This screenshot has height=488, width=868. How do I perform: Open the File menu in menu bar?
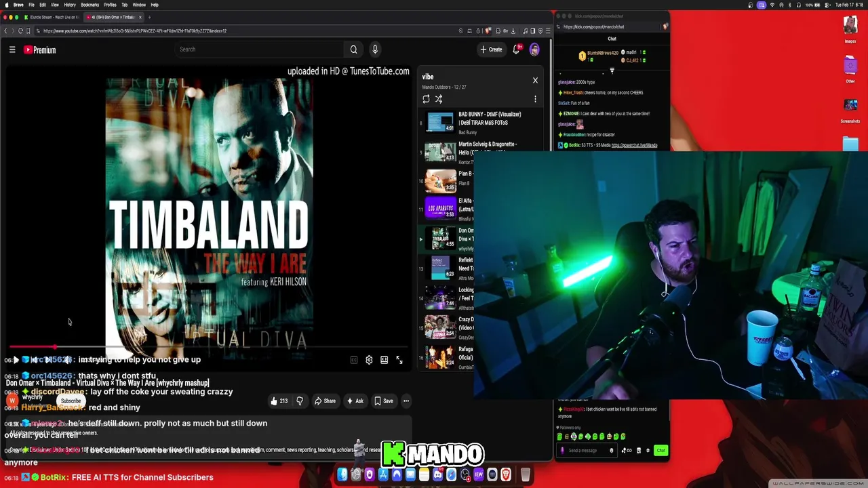click(x=31, y=5)
